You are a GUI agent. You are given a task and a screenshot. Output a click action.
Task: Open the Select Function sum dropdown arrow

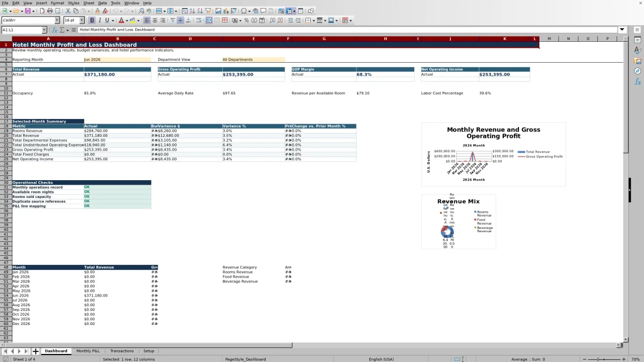tap(68, 30)
